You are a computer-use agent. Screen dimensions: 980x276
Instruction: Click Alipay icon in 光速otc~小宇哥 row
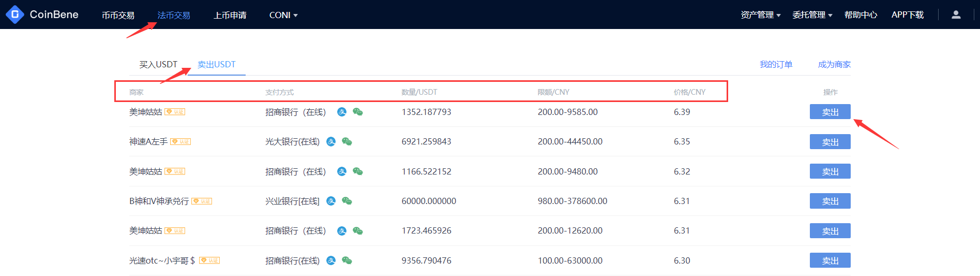[331, 260]
